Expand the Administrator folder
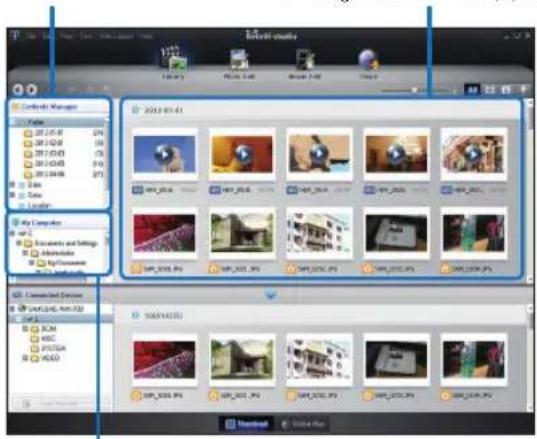The image size is (537, 439). pyautogui.click(x=25, y=253)
